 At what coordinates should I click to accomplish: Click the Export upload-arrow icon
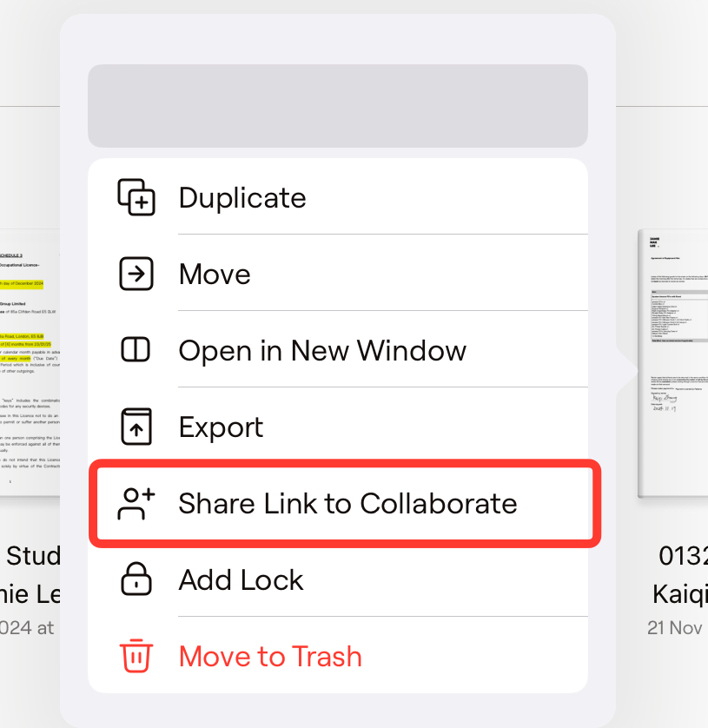136,427
